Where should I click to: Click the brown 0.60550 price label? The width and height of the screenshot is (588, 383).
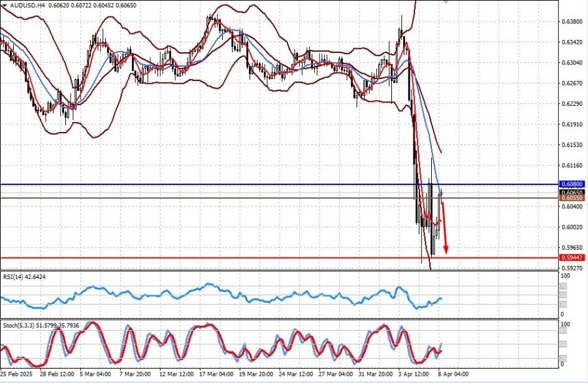(x=572, y=197)
